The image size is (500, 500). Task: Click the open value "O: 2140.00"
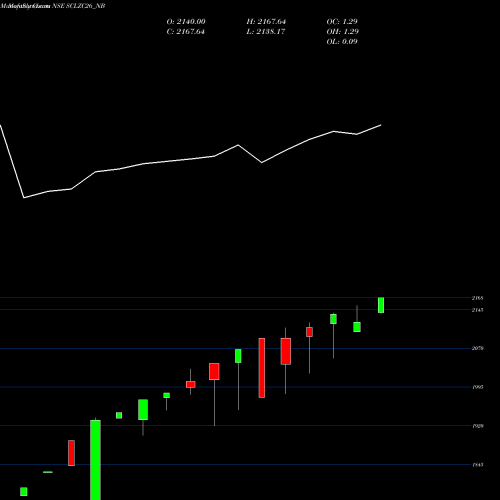pyautogui.click(x=186, y=22)
